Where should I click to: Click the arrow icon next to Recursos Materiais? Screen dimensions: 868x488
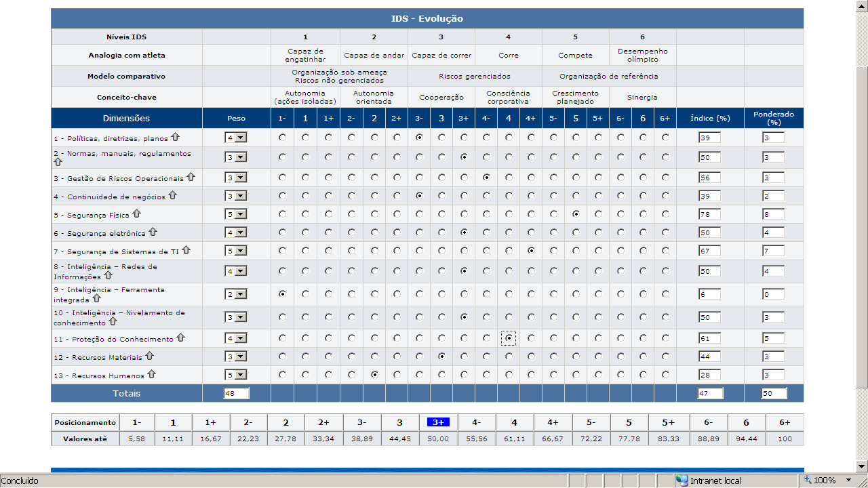pyautogui.click(x=149, y=356)
